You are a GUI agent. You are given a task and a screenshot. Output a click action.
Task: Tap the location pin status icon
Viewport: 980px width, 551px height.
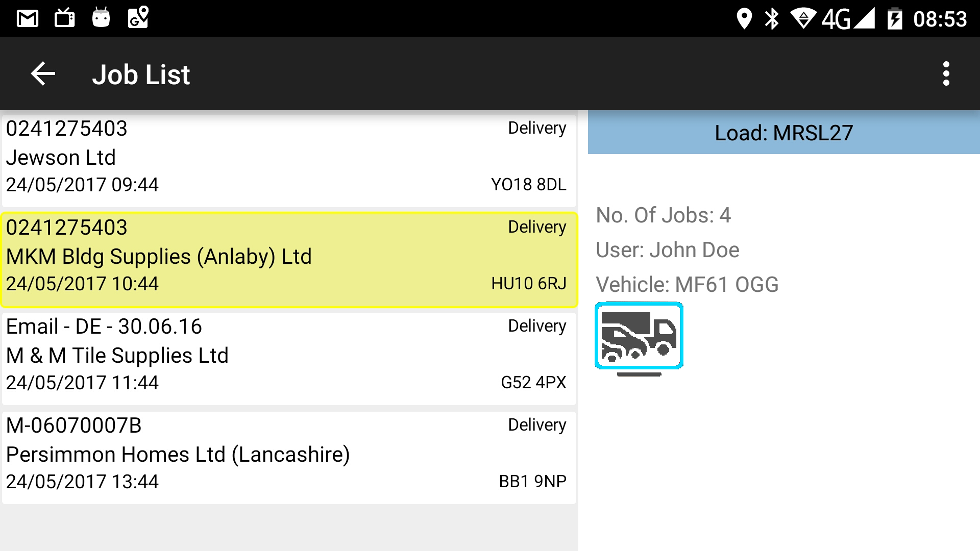click(744, 19)
